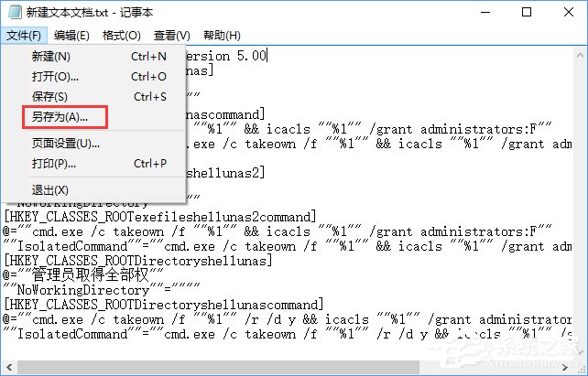Choose 新建(N) from the File menu
The height and width of the screenshot is (376, 588).
93,57
